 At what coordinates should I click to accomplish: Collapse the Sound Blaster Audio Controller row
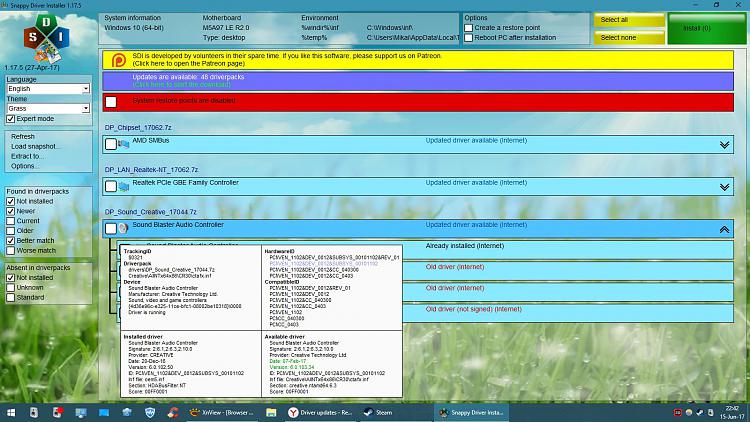pyautogui.click(x=724, y=229)
